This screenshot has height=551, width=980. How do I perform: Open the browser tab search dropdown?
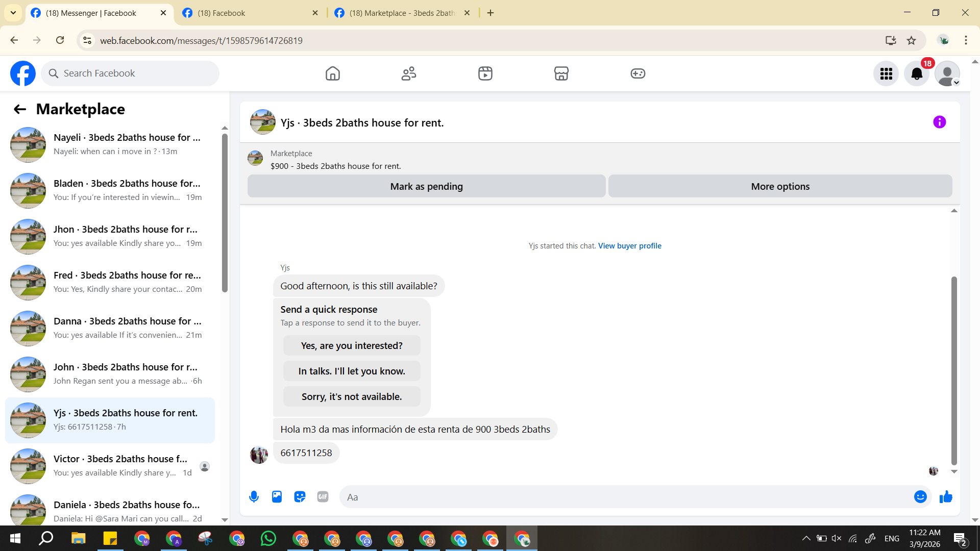tap(13, 13)
